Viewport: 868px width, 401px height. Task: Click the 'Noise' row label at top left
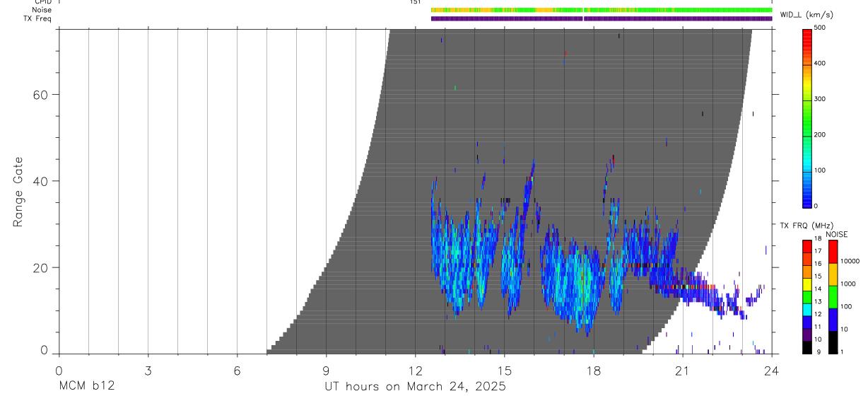42,10
